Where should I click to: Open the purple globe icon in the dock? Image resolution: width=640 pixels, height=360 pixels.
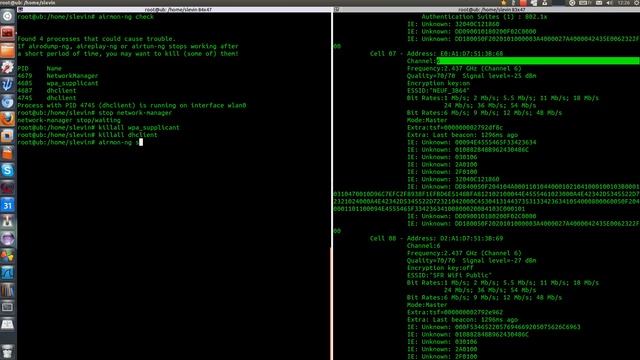[x=7, y=239]
